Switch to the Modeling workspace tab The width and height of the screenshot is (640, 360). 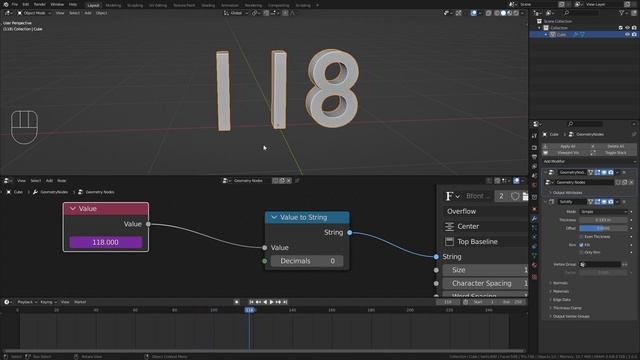pos(113,5)
